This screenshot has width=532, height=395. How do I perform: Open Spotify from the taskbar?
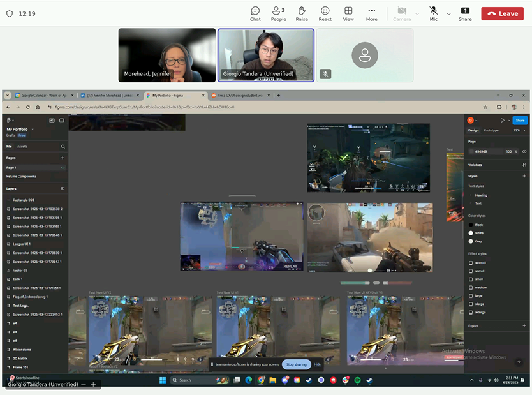[357, 380]
